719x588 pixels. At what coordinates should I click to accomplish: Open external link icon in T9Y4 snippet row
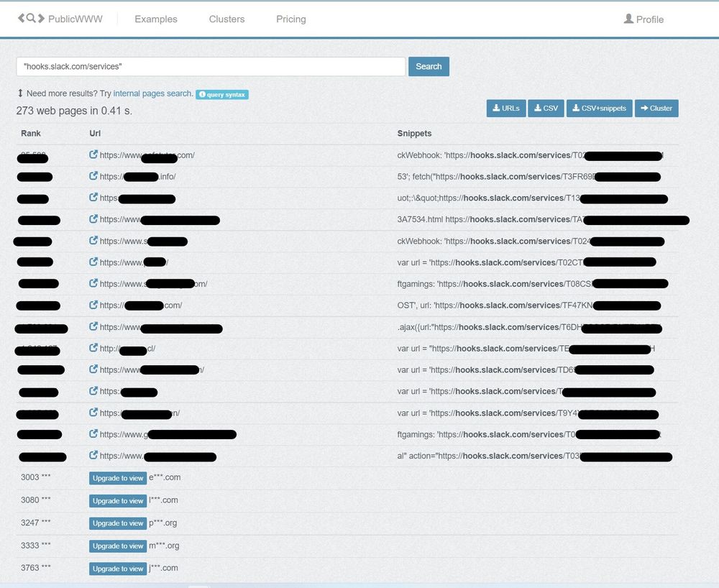pos(93,413)
